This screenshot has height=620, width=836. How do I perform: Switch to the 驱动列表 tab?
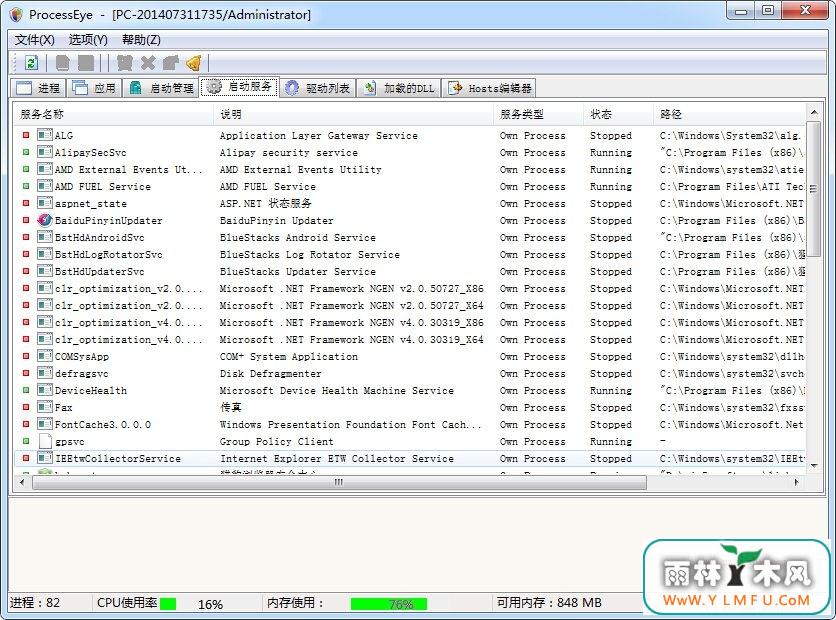click(x=318, y=88)
